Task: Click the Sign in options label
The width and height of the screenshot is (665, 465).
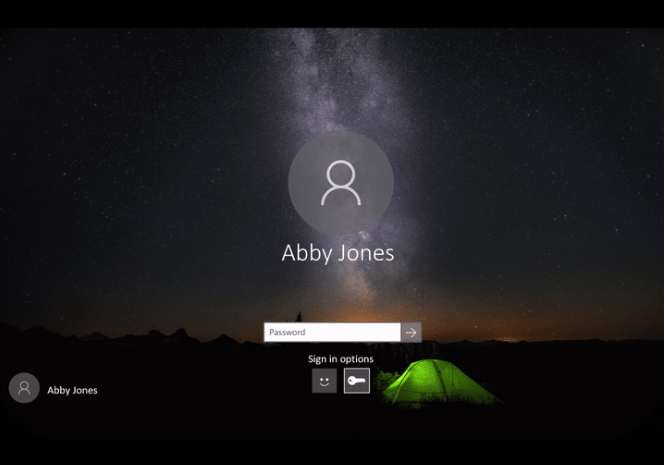Action: click(x=341, y=359)
